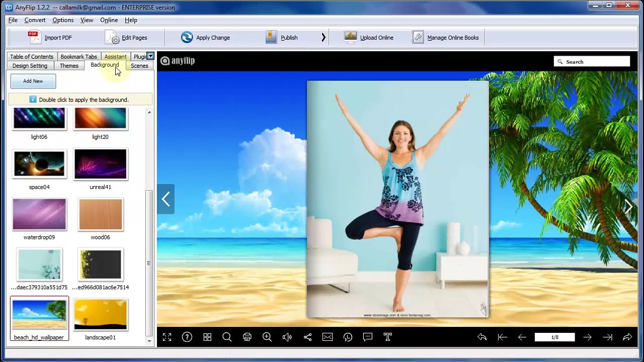
Task: Flip to next page with right side arrow
Action: coord(629,206)
